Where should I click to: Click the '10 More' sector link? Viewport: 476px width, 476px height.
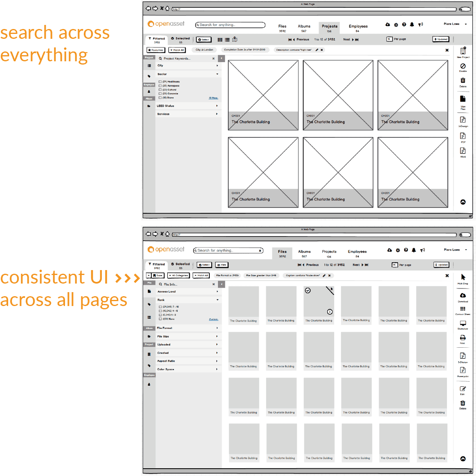pyautogui.click(x=213, y=98)
